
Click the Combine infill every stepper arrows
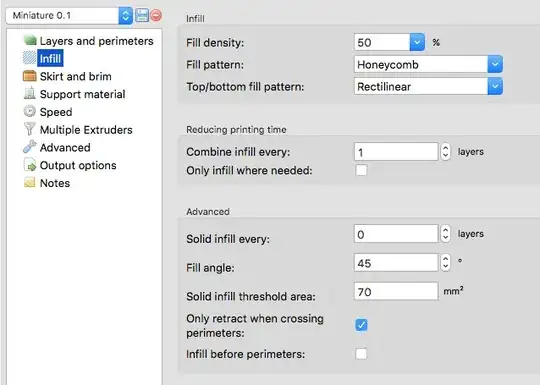pyautogui.click(x=445, y=152)
